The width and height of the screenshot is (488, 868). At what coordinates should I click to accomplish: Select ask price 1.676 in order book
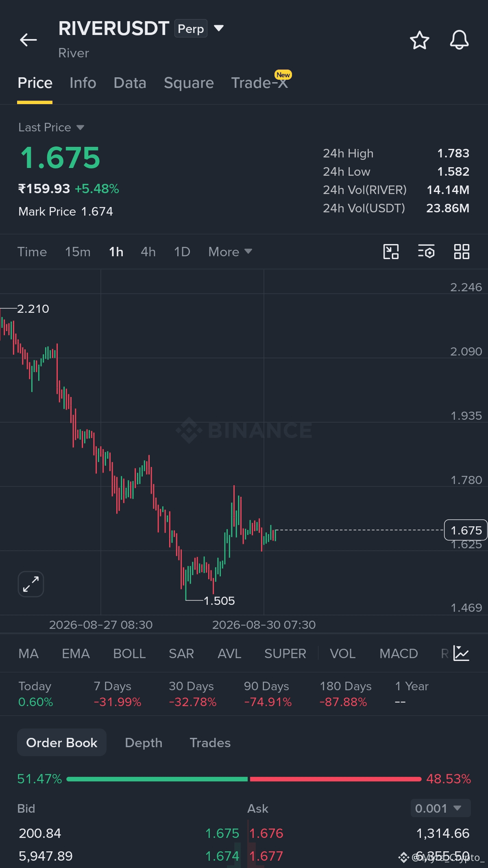266,833
